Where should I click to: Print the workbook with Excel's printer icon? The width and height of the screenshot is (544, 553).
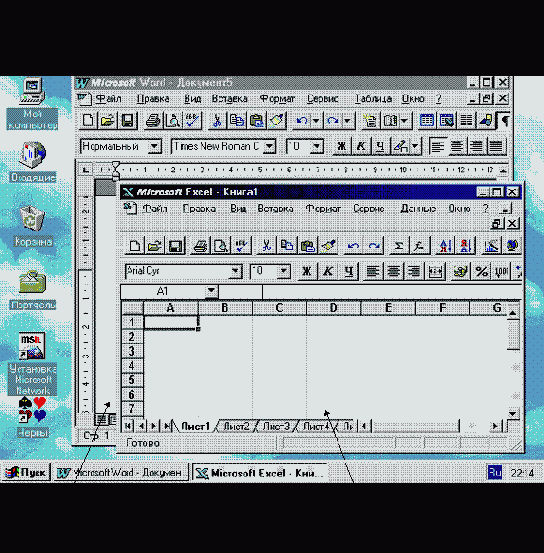pos(200,245)
